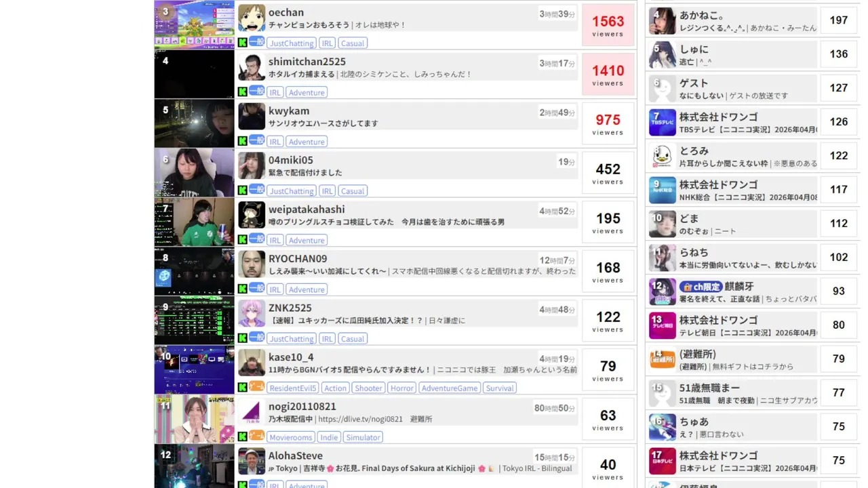Screen dimensions: 868x488
Task: Open 04miki05's profile avatar
Action: click(x=252, y=165)
